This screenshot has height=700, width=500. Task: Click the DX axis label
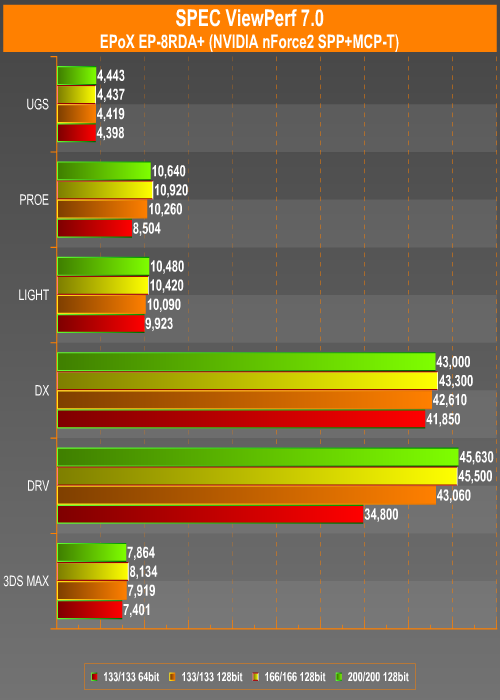point(42,391)
